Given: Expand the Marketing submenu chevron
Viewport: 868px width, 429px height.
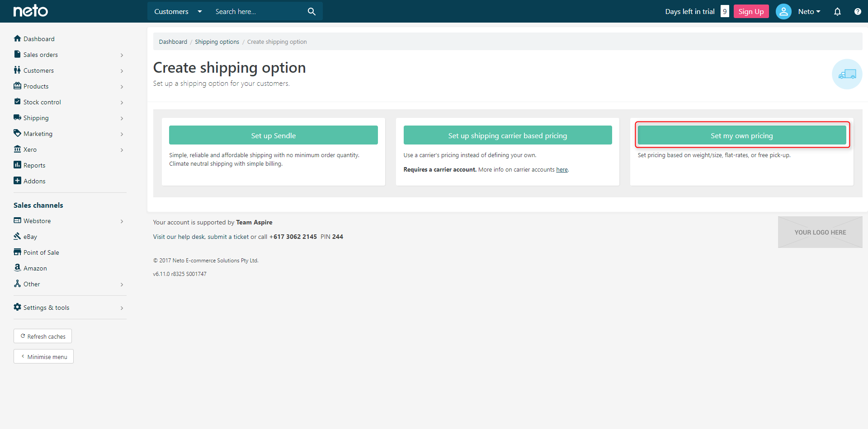Looking at the screenshot, I should pos(122,134).
